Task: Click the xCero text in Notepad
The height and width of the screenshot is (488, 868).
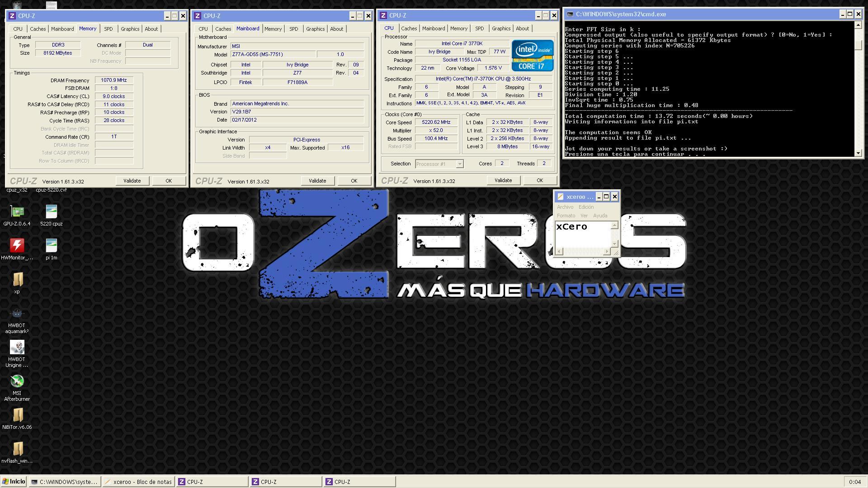Action: click(572, 227)
